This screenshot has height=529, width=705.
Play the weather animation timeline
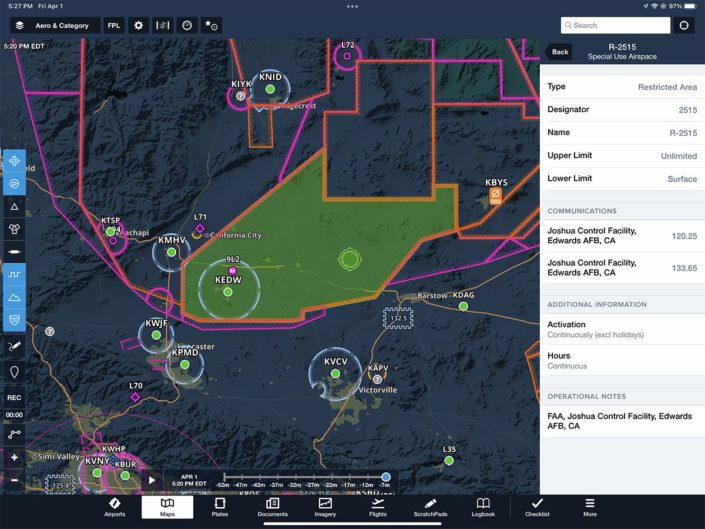pyautogui.click(x=152, y=479)
